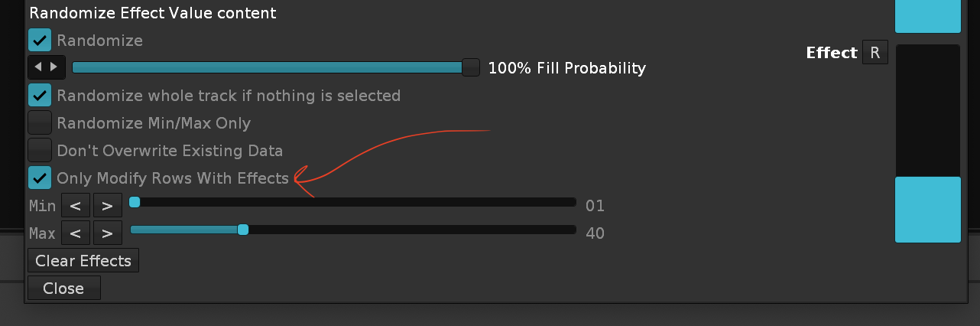Uncheck the Randomize checkbox
The height and width of the screenshot is (326, 980).
coord(40,41)
